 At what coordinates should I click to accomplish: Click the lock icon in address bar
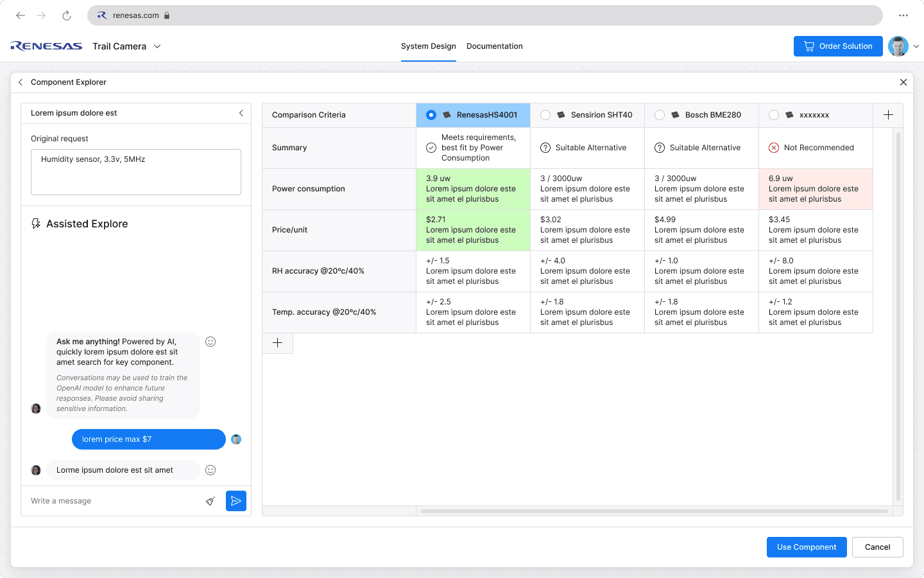pyautogui.click(x=167, y=15)
